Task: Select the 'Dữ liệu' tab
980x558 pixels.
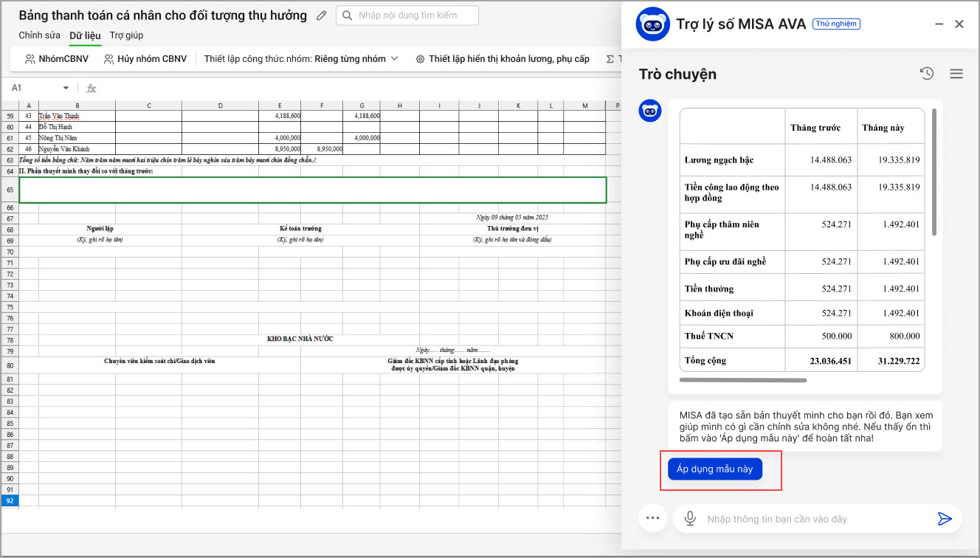Action: click(85, 35)
